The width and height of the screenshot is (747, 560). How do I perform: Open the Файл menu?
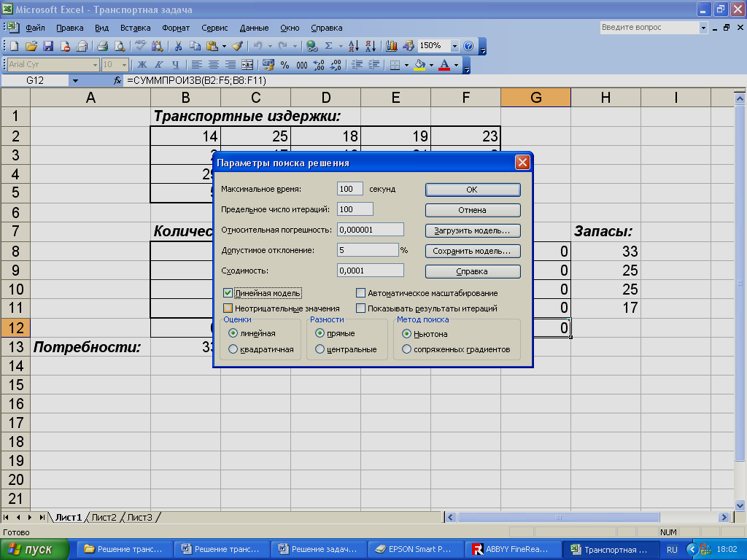click(35, 28)
